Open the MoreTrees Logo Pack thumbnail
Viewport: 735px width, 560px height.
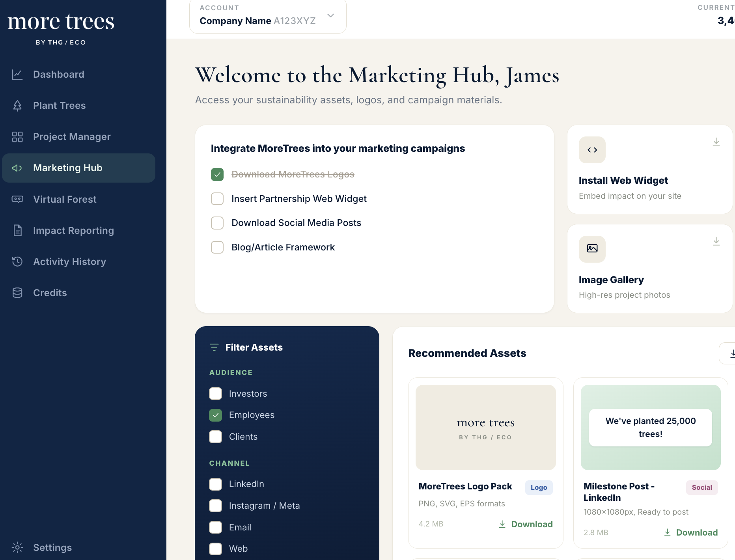point(486,427)
